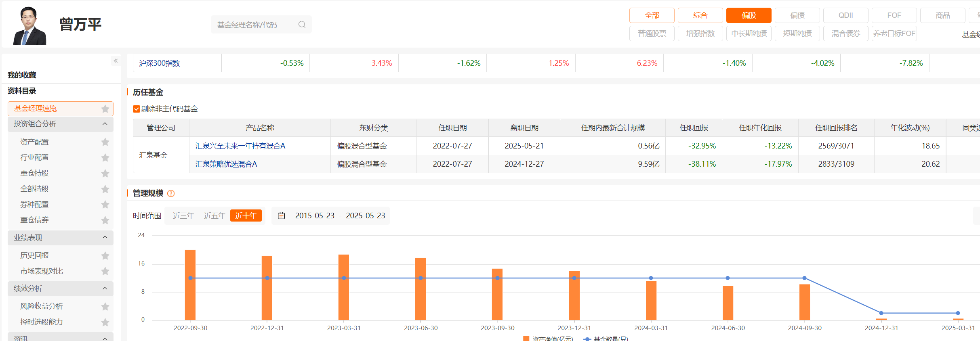Star the 基金经理速览 item as favorite
Image resolution: width=980 pixels, height=341 pixels.
(x=105, y=109)
